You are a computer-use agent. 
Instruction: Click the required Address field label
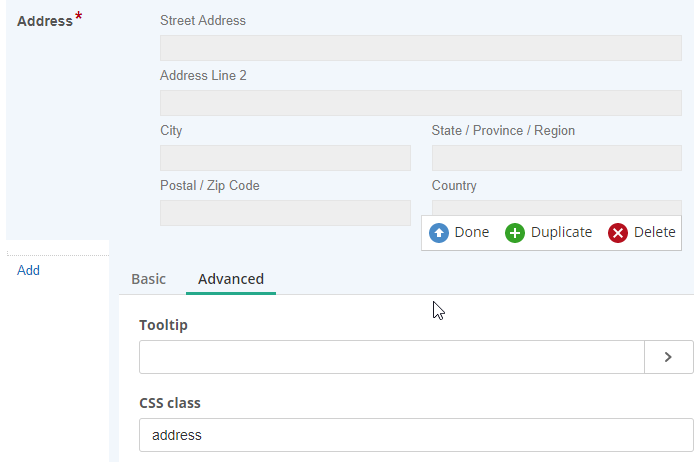pyautogui.click(x=45, y=21)
